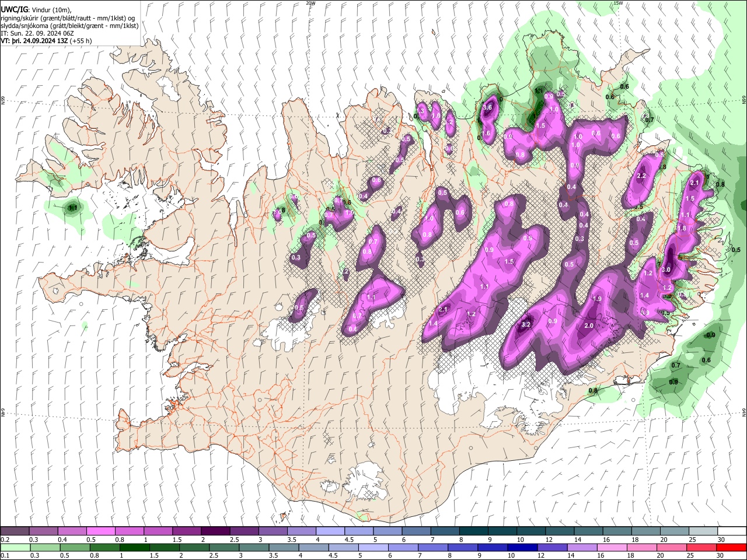
Task: Click the pale lavender swatch labeled 4 in upper legend
Action: pyautogui.click(x=330, y=531)
